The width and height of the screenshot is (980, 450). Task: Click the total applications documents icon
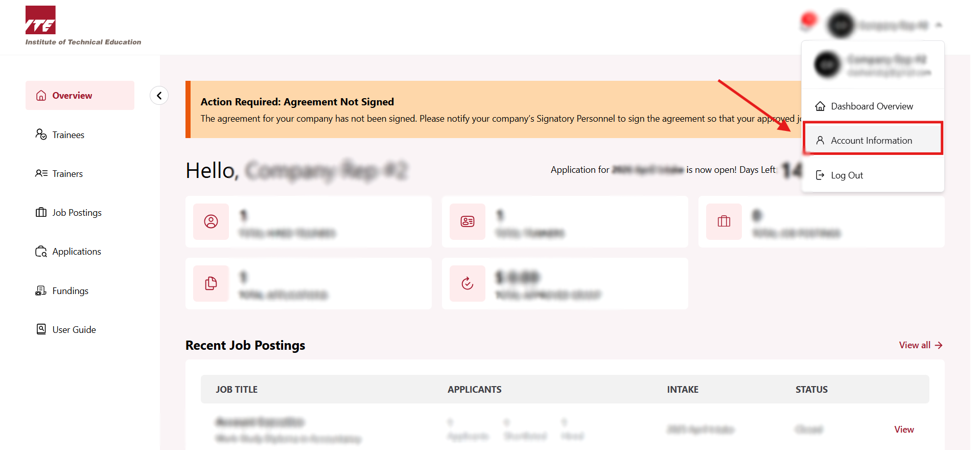click(x=211, y=283)
